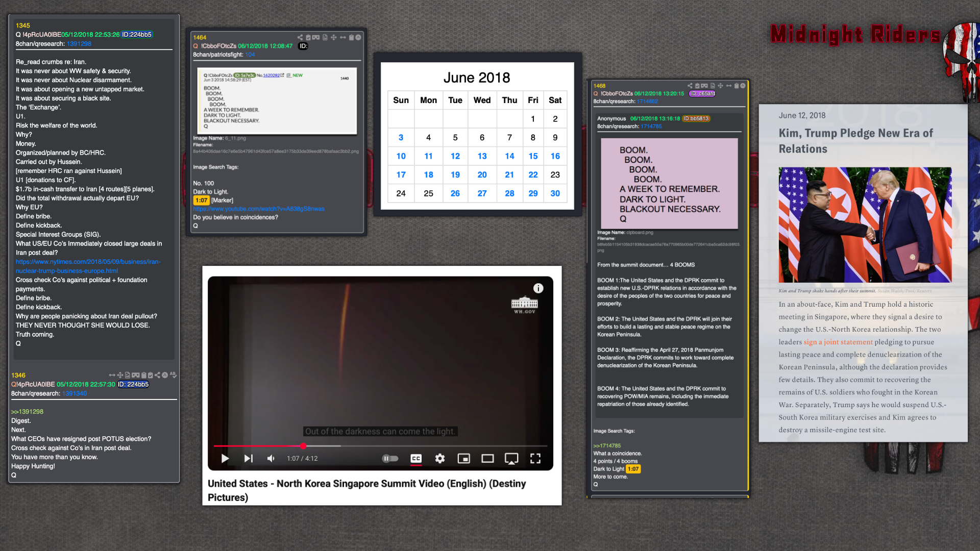Click the plain clipboard icon on post 1464
Screen dimensions: 980x551
pos(351,37)
